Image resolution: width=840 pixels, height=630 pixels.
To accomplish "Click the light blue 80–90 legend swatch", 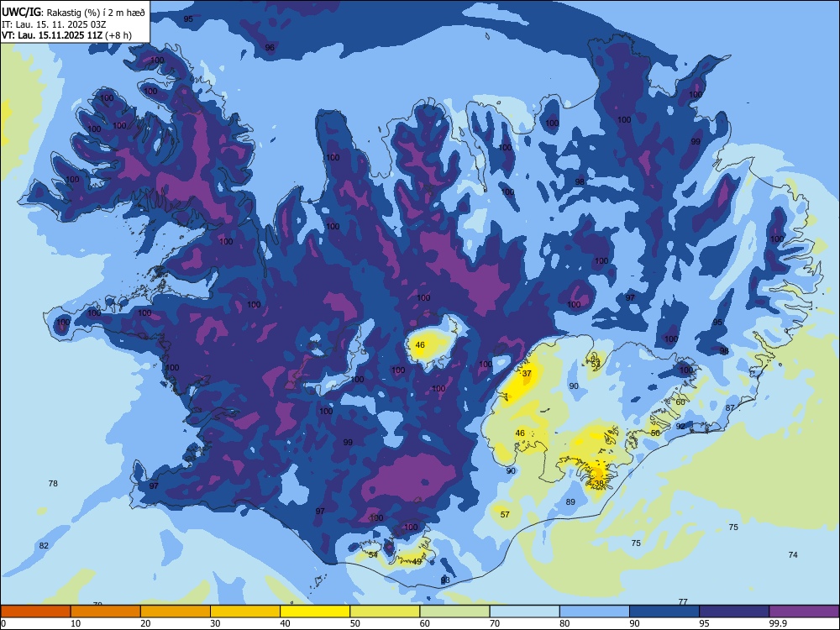I will (x=595, y=612).
